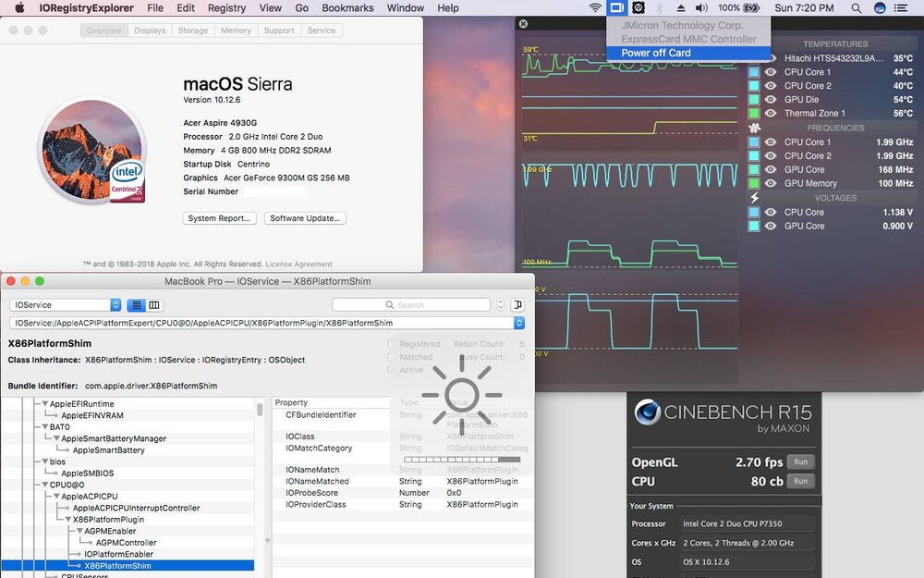Collapse the AppleACPICPU tree node
The width and height of the screenshot is (924, 578).
tap(55, 497)
